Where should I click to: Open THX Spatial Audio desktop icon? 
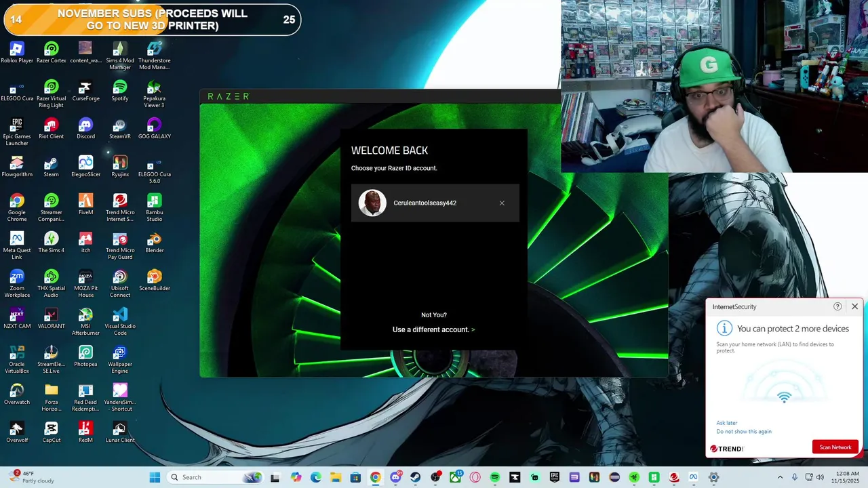point(51,283)
